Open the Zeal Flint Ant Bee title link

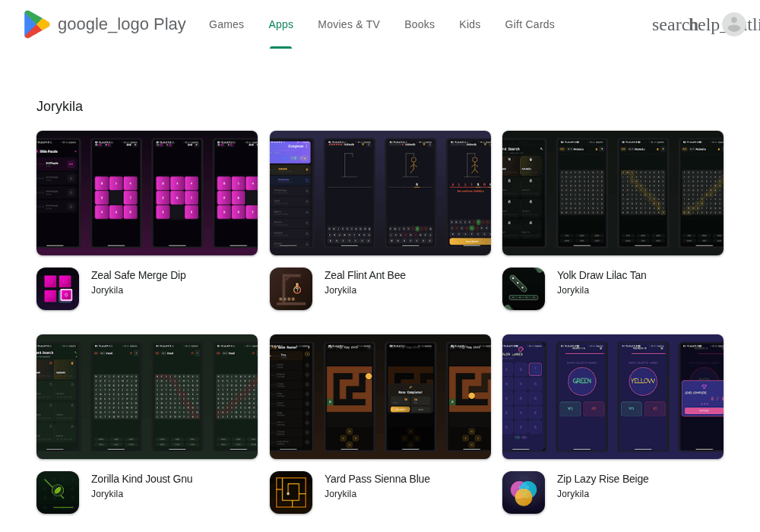click(365, 275)
